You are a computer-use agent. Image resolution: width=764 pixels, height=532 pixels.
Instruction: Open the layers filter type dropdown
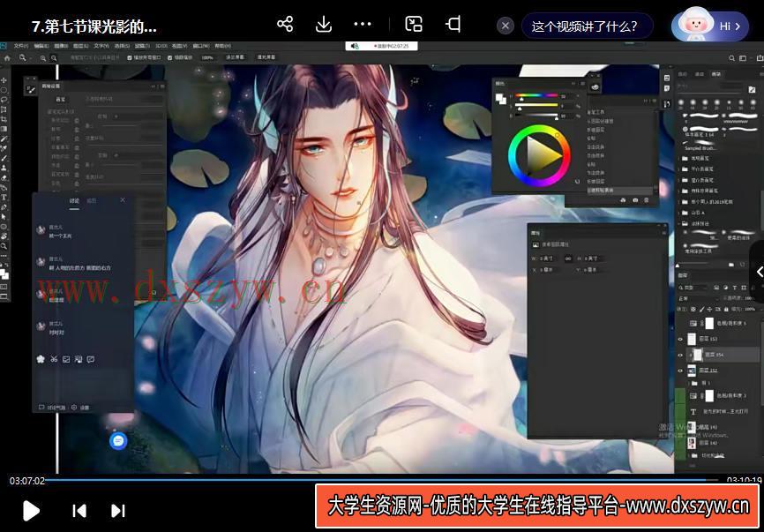click(x=693, y=288)
